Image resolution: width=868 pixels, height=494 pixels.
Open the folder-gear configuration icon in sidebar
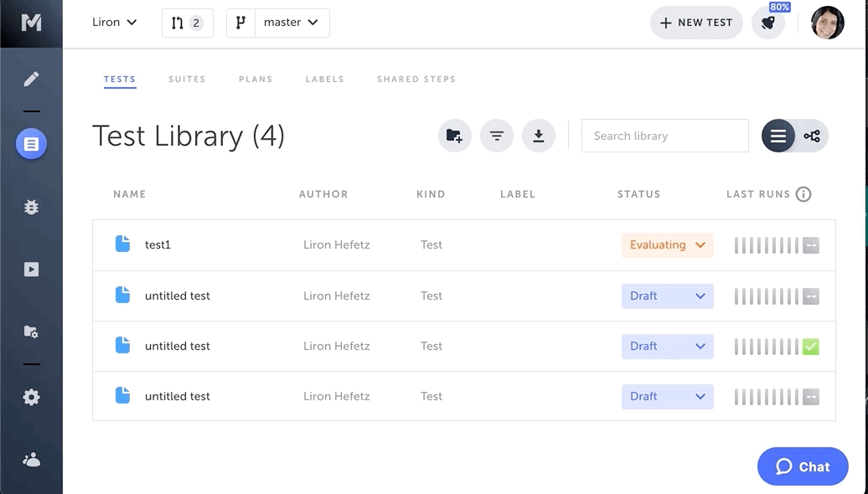coord(31,332)
